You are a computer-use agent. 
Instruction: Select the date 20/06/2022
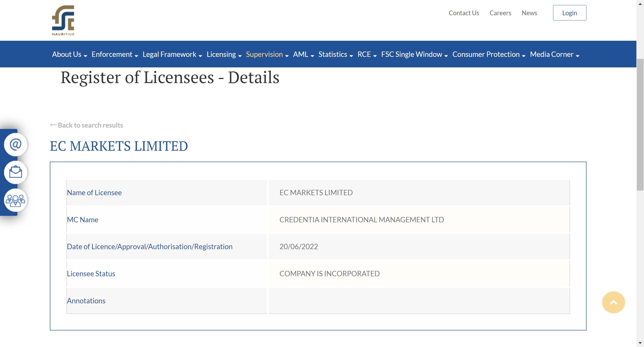pyautogui.click(x=299, y=247)
